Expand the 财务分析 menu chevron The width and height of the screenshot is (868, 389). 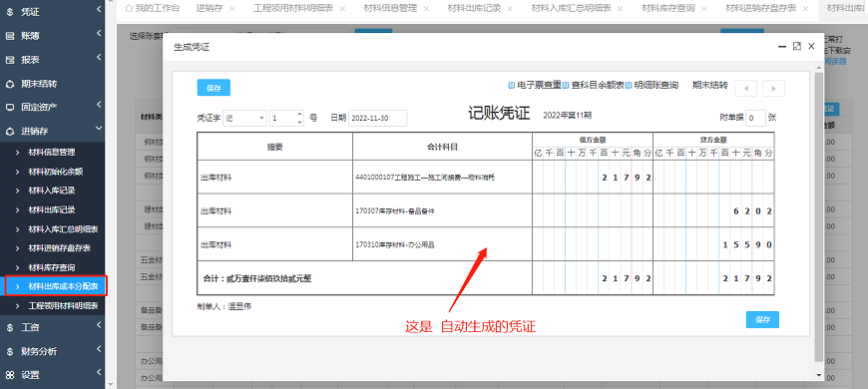[x=99, y=349]
